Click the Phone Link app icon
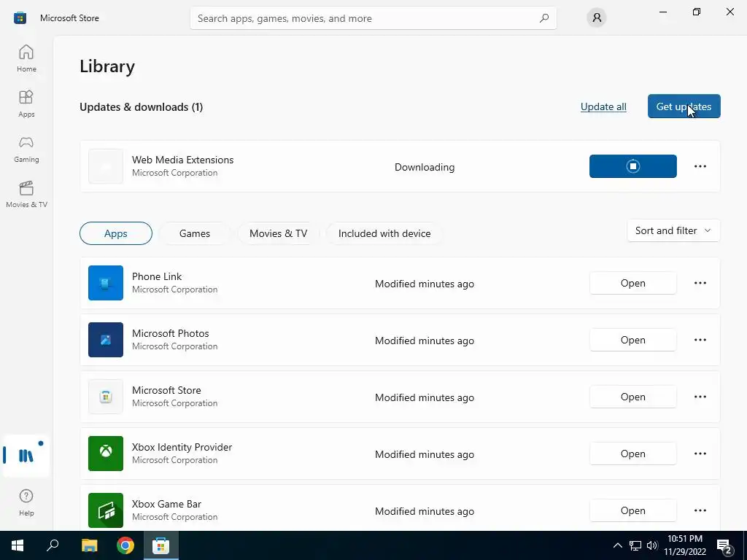This screenshot has width=747, height=560. (106, 283)
